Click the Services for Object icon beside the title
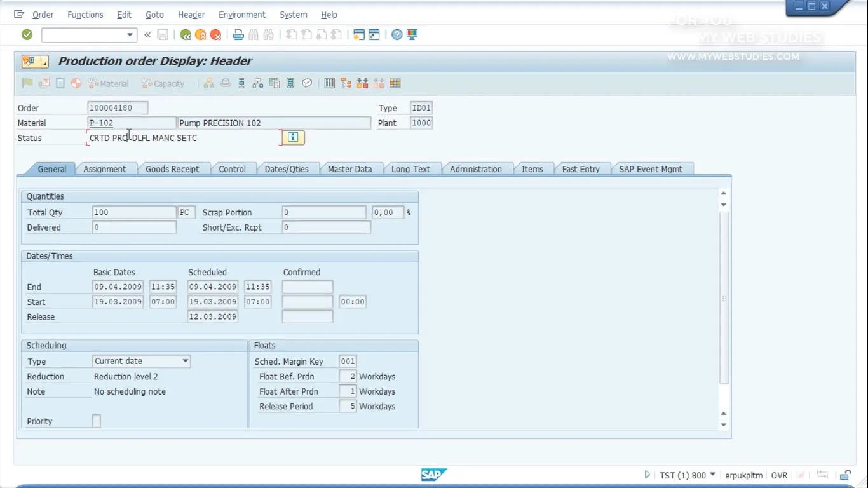 [29, 62]
